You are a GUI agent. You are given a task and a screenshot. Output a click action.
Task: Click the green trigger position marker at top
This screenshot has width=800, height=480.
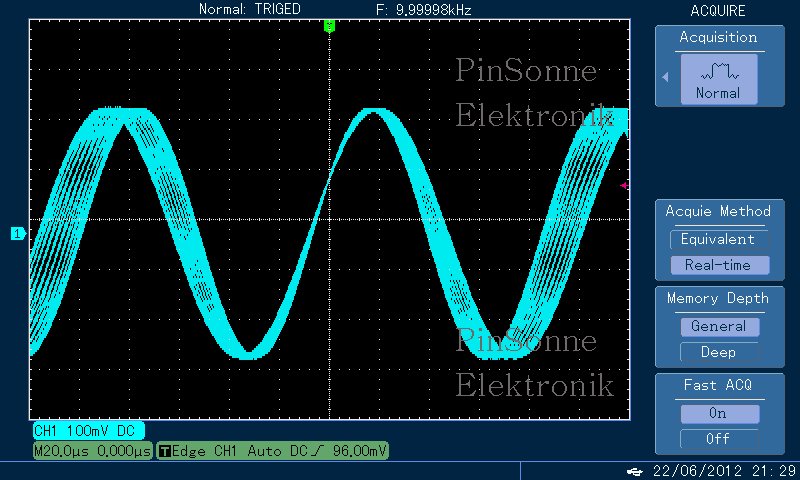pos(330,26)
